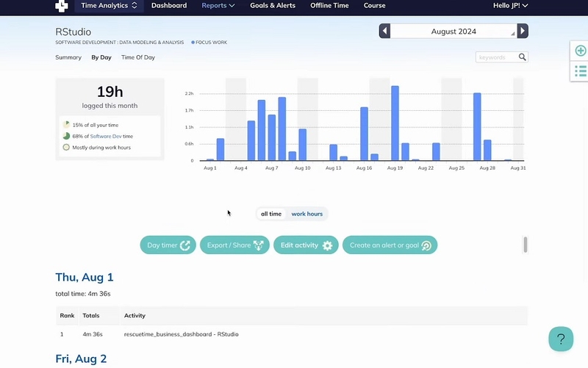
Task: Click the Edit activity button
Action: [x=306, y=245]
